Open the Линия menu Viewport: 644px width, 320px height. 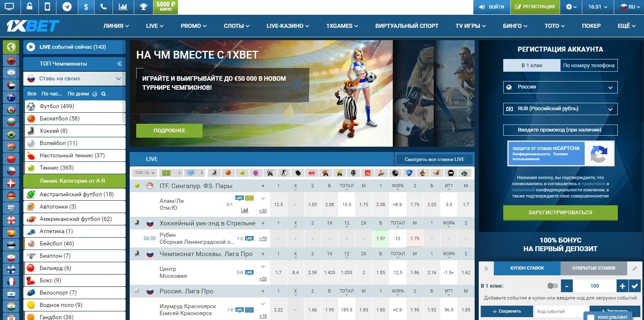(116, 26)
